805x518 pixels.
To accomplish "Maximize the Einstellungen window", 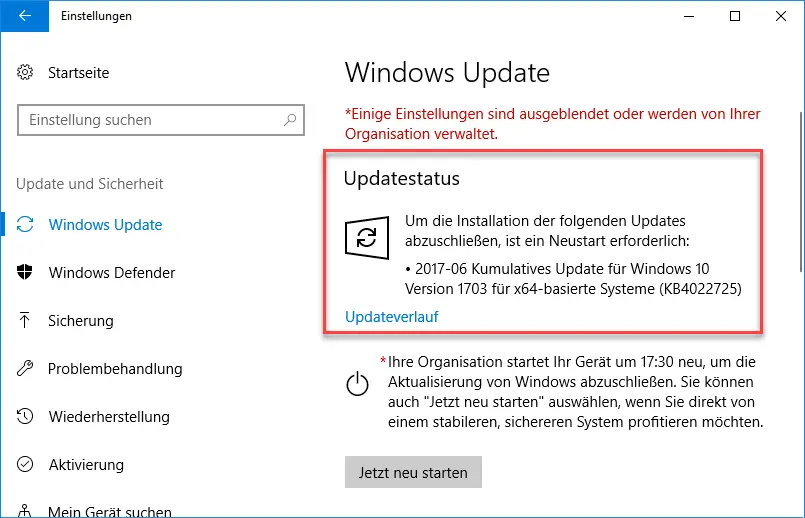I will pos(735,16).
